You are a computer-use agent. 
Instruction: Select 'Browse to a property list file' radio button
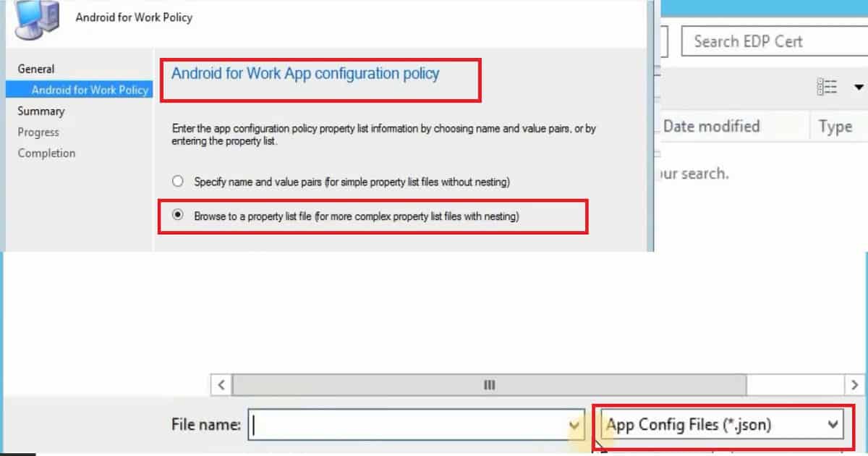coord(178,216)
